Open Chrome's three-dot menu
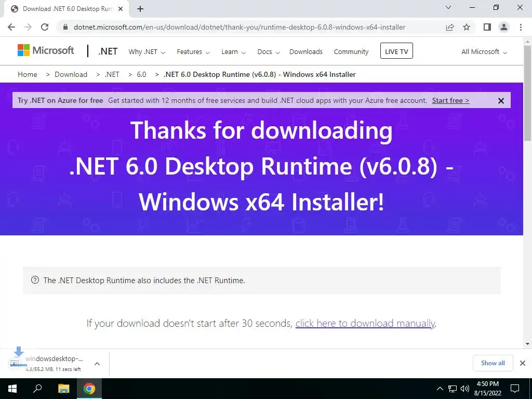The height and width of the screenshot is (399, 532). 521,27
